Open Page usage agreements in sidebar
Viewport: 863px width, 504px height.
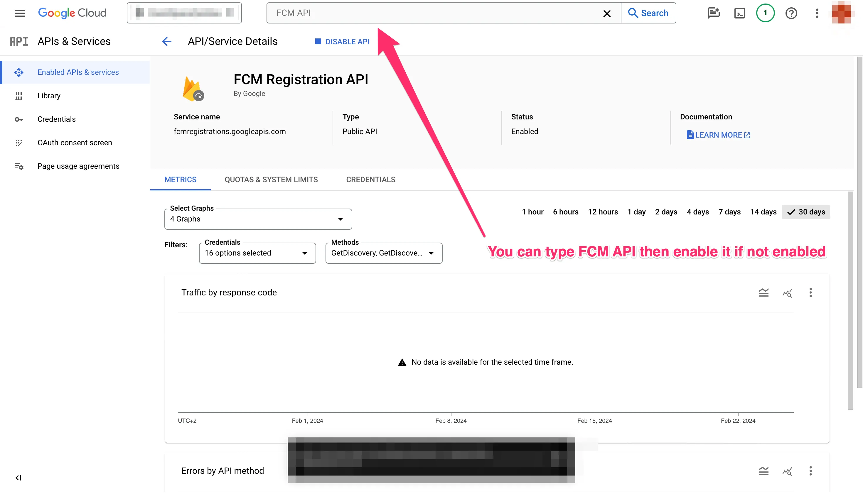tap(75, 166)
